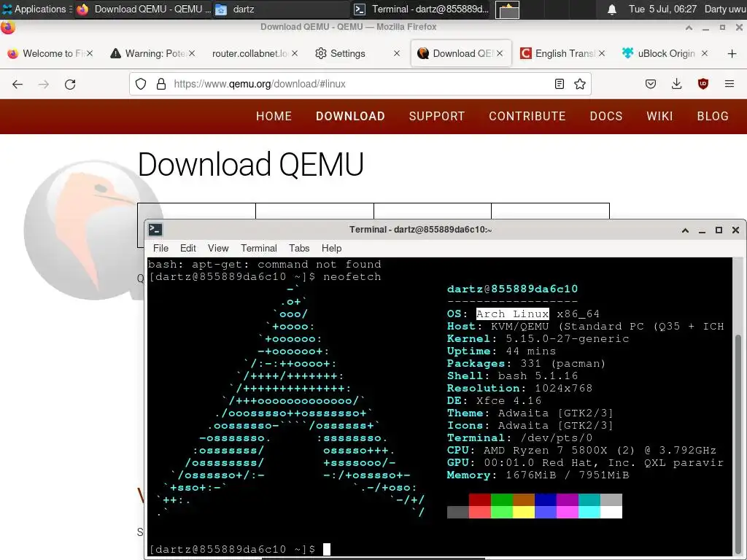The width and height of the screenshot is (747, 560).
Task: Open the terminal Tabs menu
Action: (299, 248)
